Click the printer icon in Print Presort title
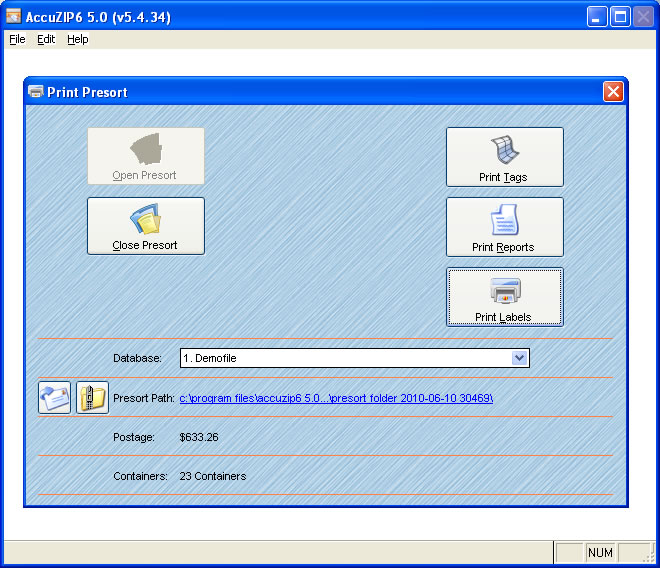 (35, 91)
